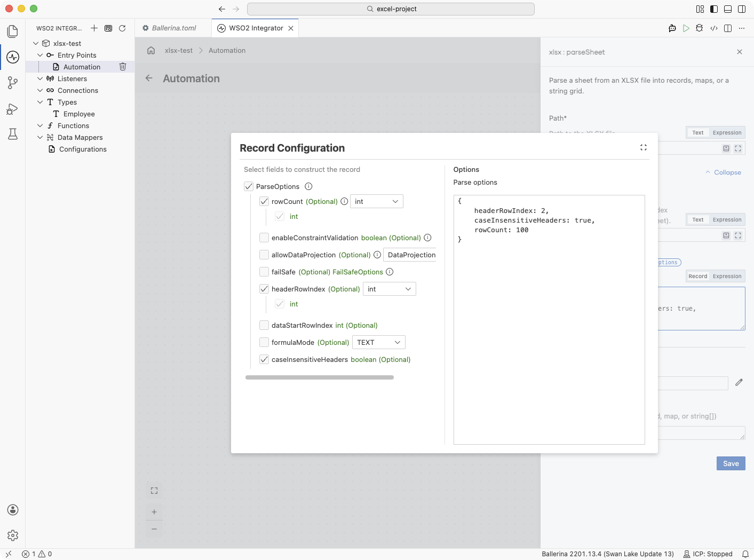This screenshot has height=560, width=754.
Task: Open WSO2 Integrator activity bar icon
Action: point(13,57)
